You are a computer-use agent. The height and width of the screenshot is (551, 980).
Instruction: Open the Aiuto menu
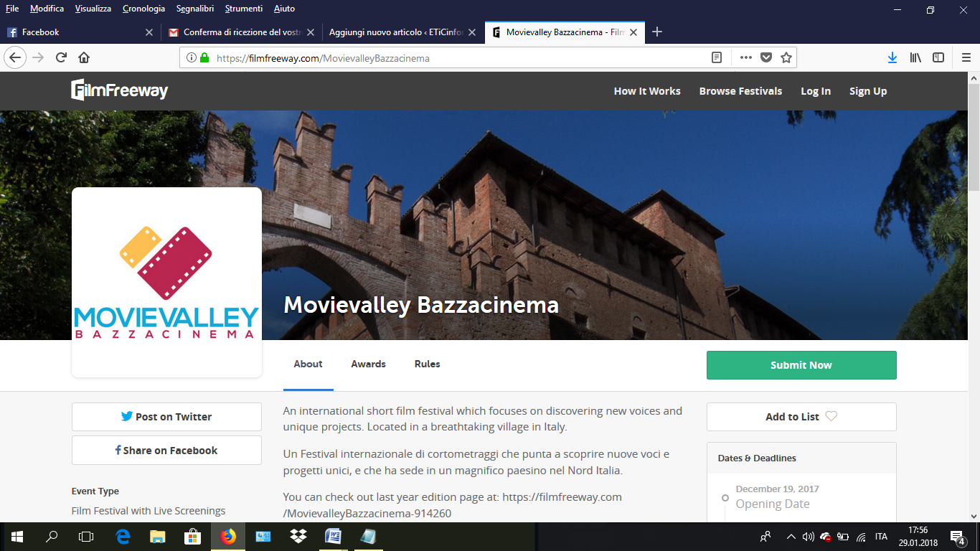[x=284, y=9]
